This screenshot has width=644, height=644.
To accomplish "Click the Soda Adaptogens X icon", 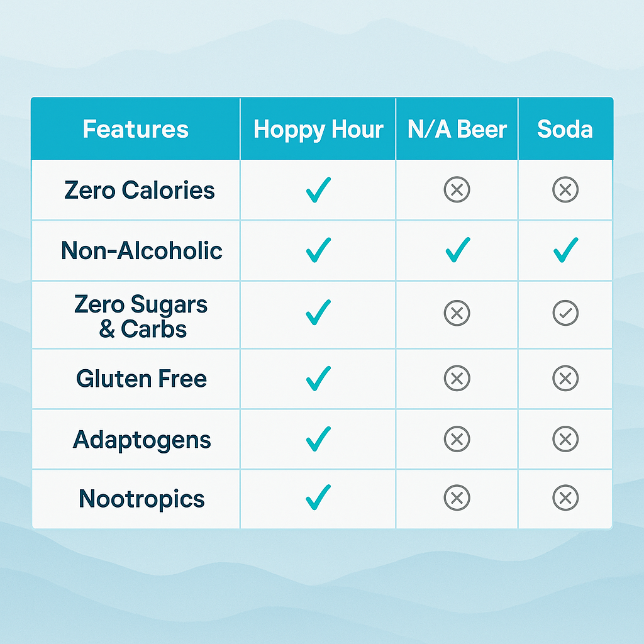I will click(565, 439).
